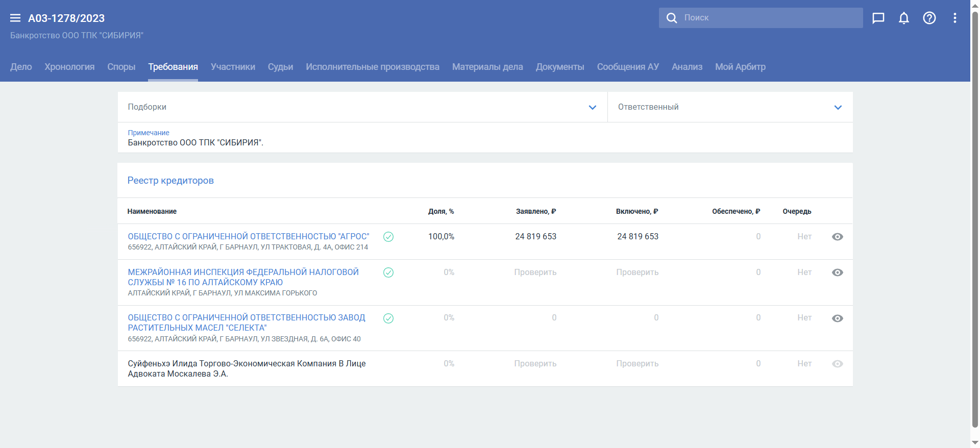Edit the Примечание note field

pos(485,138)
